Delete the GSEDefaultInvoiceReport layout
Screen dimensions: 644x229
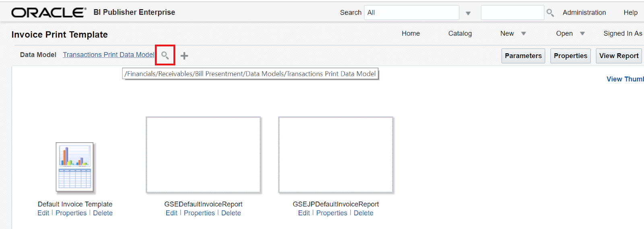pyautogui.click(x=231, y=213)
